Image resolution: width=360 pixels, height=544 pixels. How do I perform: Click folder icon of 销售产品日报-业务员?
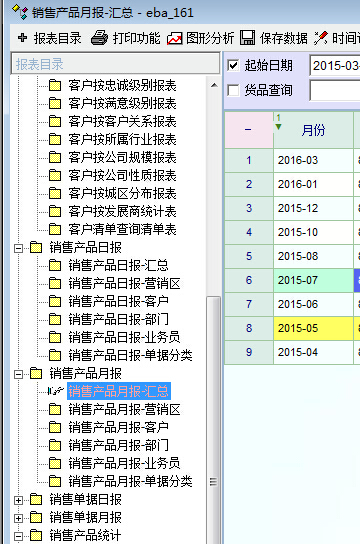tap(55, 338)
